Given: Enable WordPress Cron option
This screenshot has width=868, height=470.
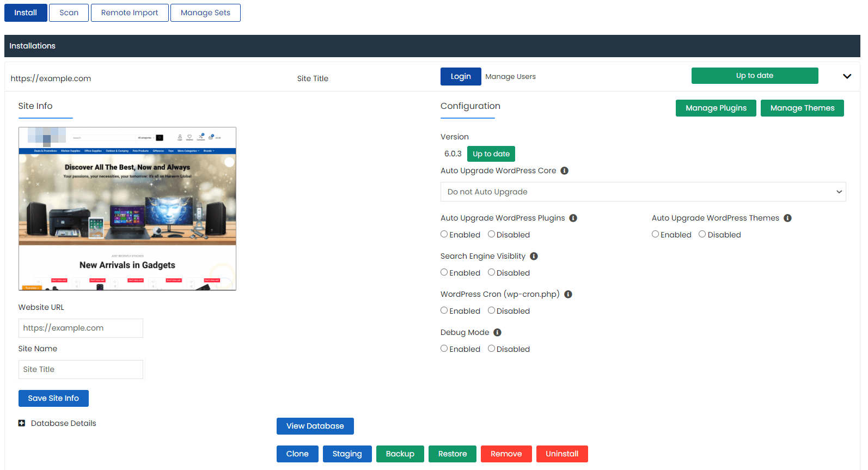Looking at the screenshot, I should pyautogui.click(x=444, y=310).
